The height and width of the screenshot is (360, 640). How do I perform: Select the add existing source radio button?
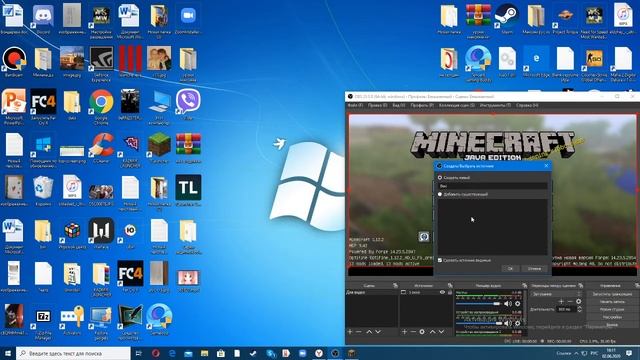point(440,194)
